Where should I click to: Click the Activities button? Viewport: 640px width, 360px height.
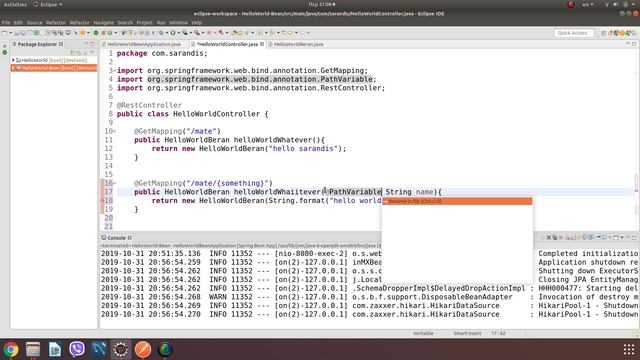tap(15, 4)
